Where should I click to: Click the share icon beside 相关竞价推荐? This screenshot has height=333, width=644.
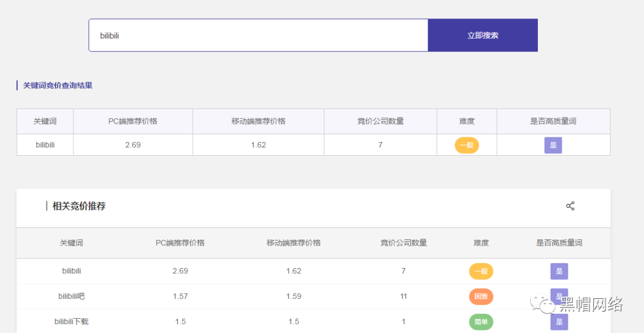point(570,206)
